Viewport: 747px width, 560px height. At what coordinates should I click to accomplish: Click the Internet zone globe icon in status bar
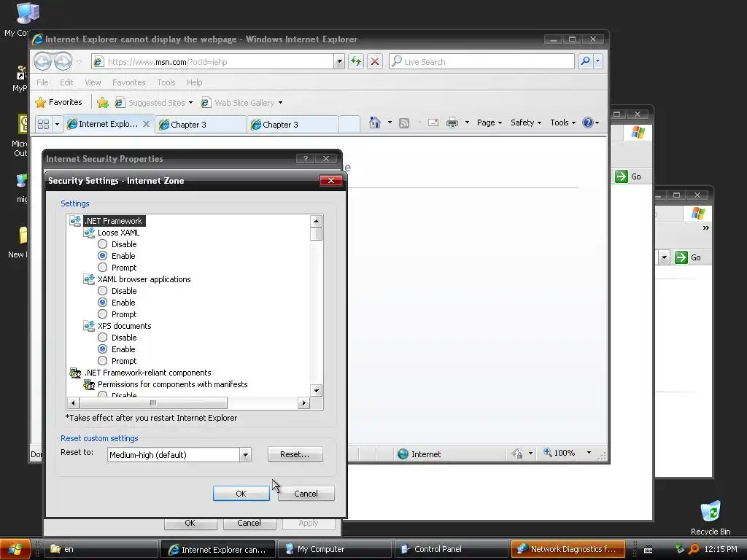(x=403, y=454)
